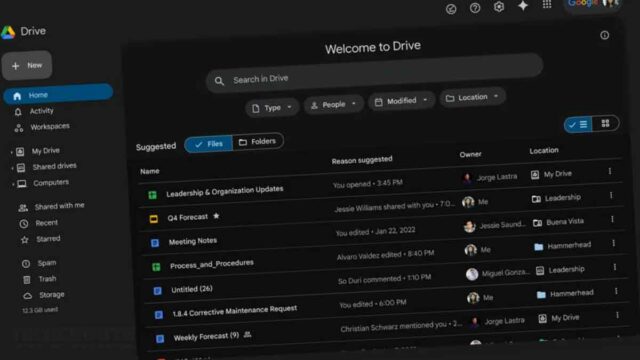640x360 pixels.
Task: Show details with the info icon
Action: click(604, 35)
